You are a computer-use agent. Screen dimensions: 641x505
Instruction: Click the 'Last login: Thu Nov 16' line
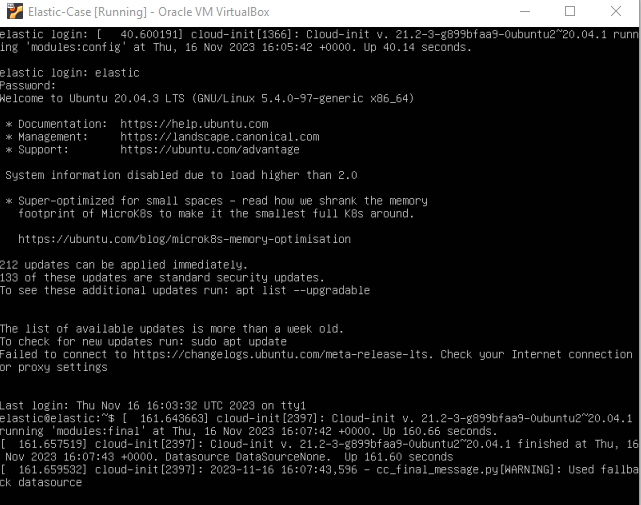[153, 406]
